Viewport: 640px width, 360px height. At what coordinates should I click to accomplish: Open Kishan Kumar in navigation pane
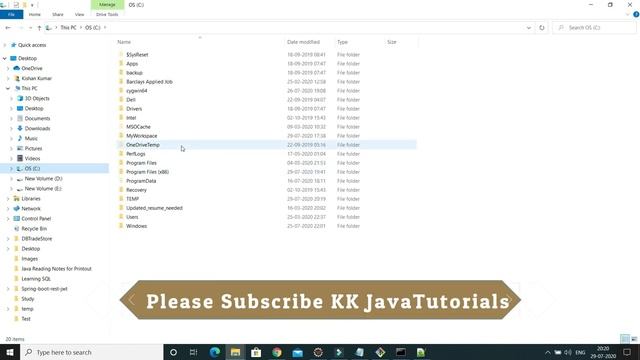click(x=36, y=78)
